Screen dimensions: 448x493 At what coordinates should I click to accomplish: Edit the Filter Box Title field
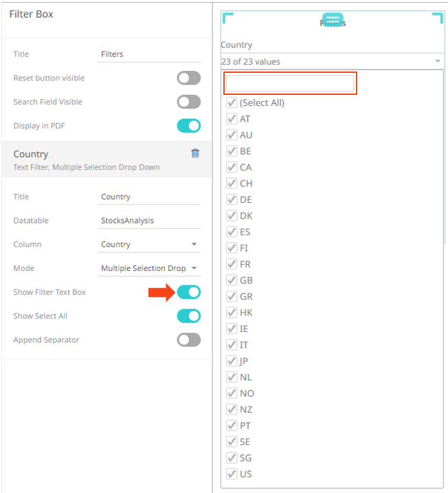tap(149, 54)
